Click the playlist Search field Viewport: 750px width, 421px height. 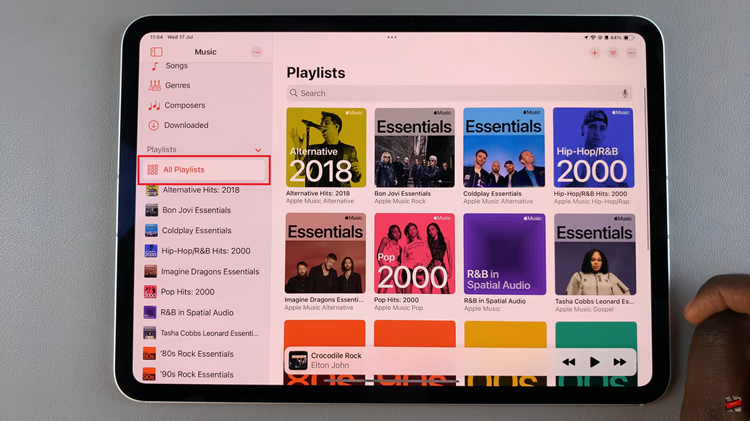tap(459, 93)
